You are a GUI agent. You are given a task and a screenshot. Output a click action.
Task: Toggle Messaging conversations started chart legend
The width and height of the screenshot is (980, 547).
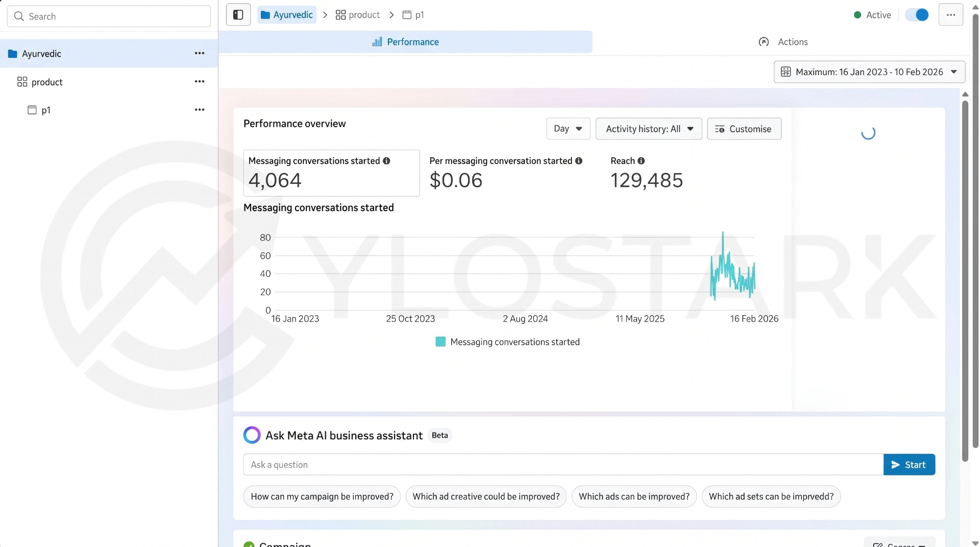pyautogui.click(x=507, y=342)
